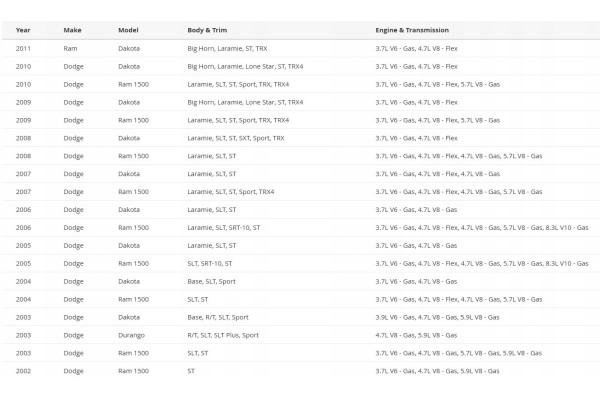This screenshot has height=400, width=600.
Task: Click engine cell of the 2005 Ram 1500 row
Action: click(482, 263)
